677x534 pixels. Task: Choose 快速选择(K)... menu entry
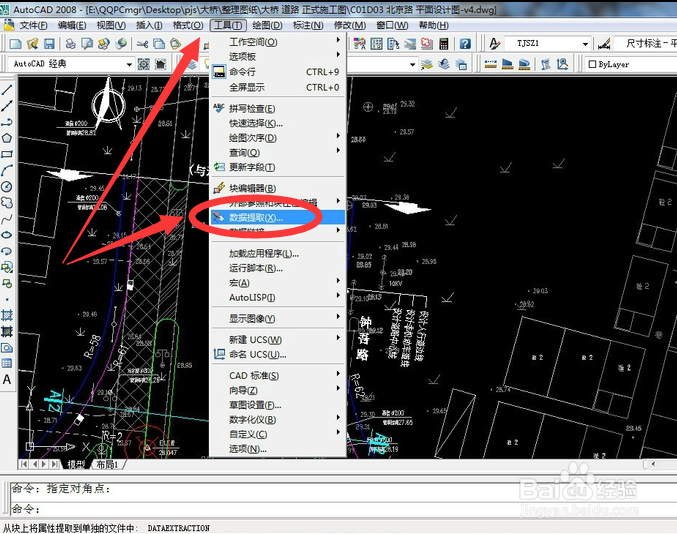coord(278,123)
